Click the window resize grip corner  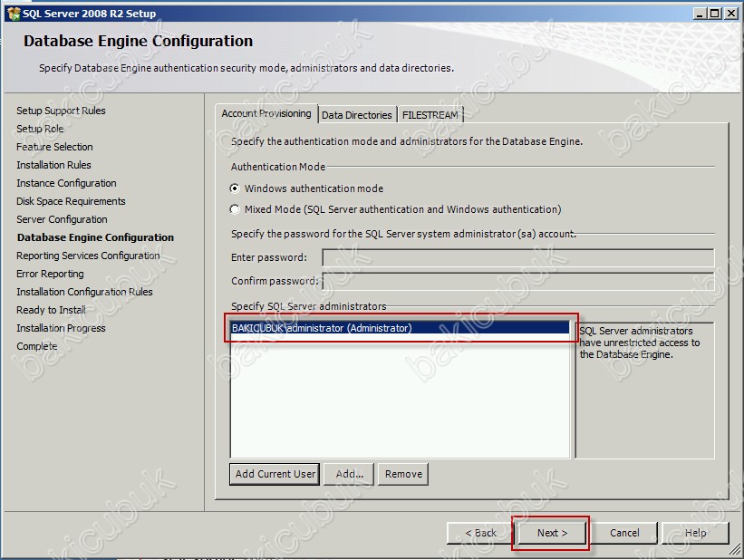(x=735, y=551)
